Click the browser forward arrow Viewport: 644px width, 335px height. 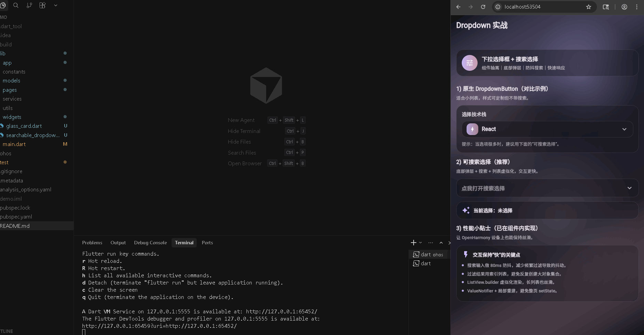[471, 7]
